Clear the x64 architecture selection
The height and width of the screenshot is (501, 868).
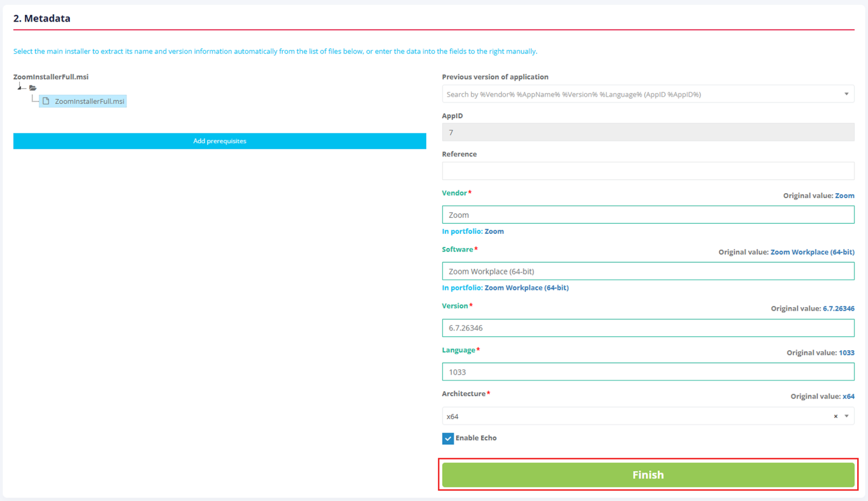point(835,416)
